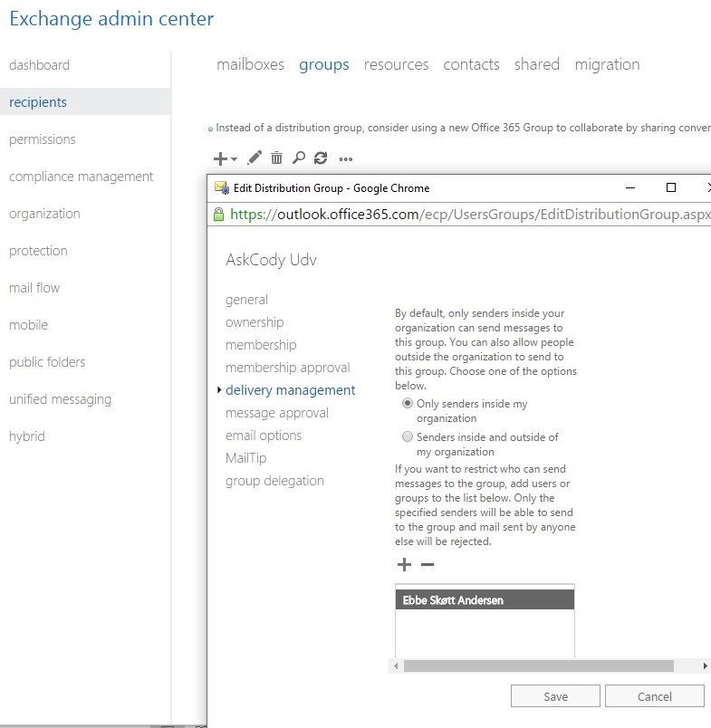Image resolution: width=711 pixels, height=728 pixels.
Task: Click the add new group plus icon
Action: click(x=219, y=158)
